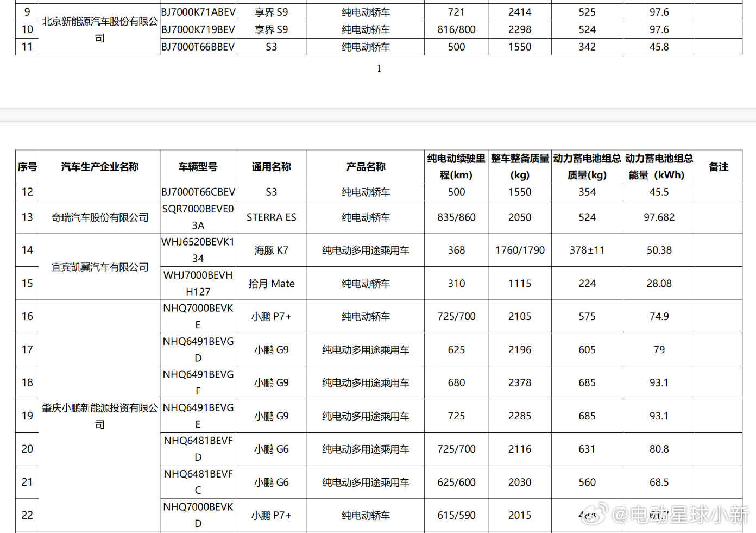Viewport: 756px width, 533px height.
Task: Select the 奇瑞汽车股份有限公司 company cell
Action: tap(99, 217)
